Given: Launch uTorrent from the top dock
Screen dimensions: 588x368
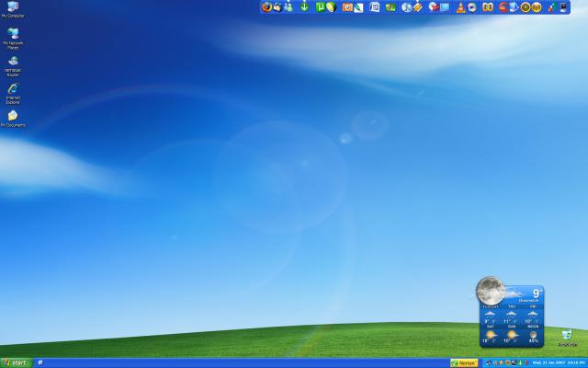Looking at the screenshot, I should (x=320, y=7).
